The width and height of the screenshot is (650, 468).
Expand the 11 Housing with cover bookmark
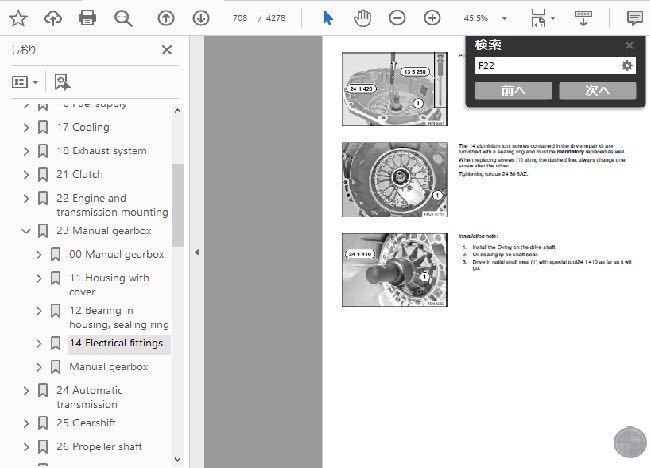coord(39,278)
